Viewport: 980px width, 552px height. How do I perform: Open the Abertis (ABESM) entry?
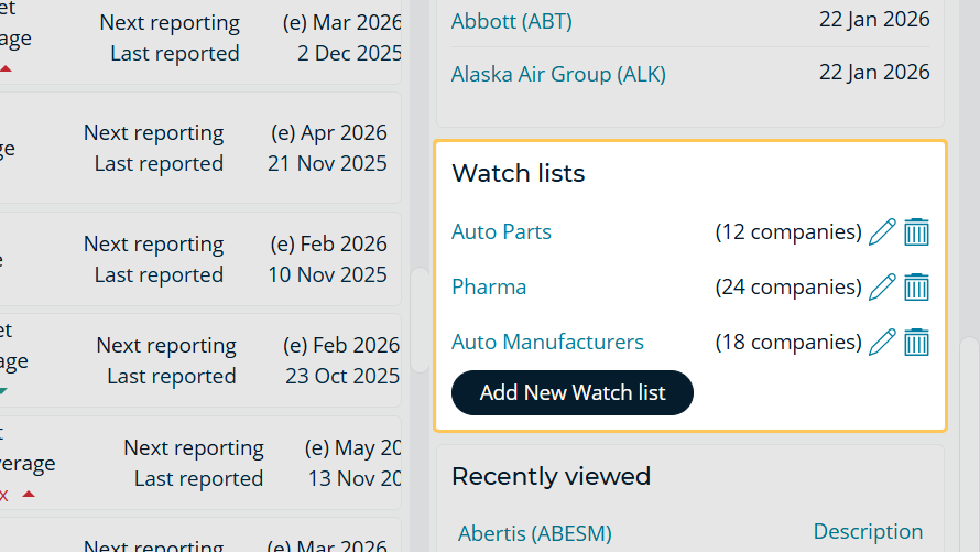point(535,533)
